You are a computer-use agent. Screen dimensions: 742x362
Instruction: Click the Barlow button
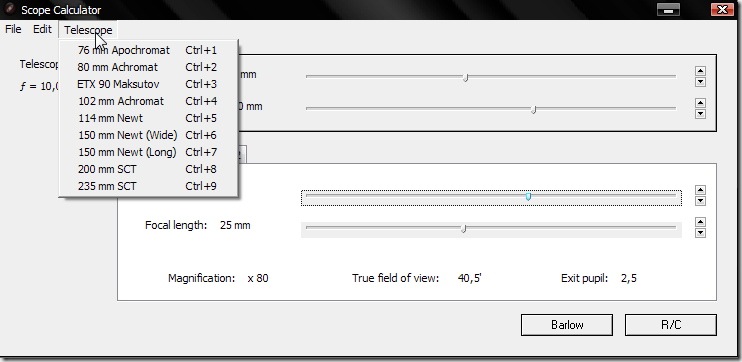click(567, 325)
